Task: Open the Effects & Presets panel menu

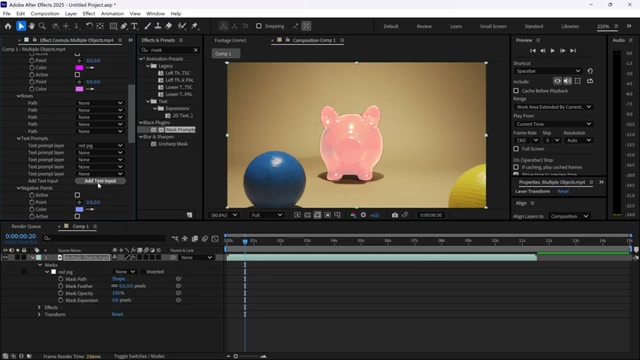Action: (x=181, y=40)
